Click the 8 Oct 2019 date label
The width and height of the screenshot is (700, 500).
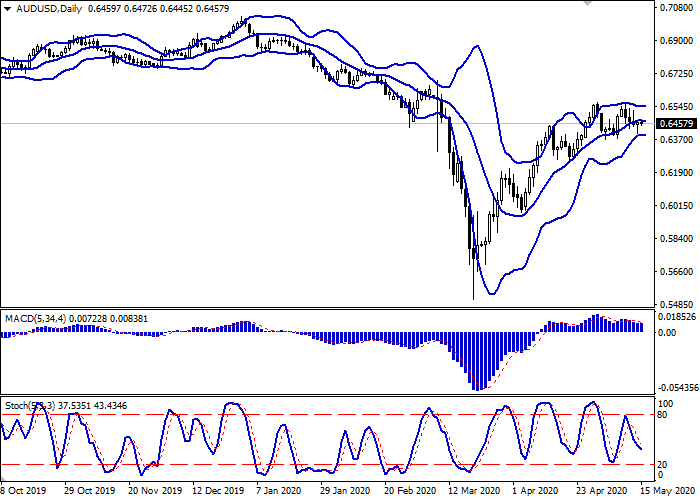22,491
